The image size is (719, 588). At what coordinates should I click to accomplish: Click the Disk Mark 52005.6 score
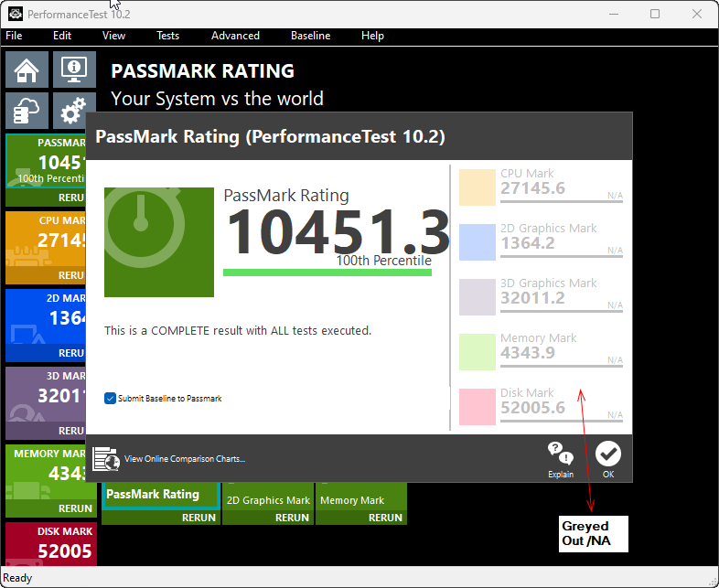(532, 408)
